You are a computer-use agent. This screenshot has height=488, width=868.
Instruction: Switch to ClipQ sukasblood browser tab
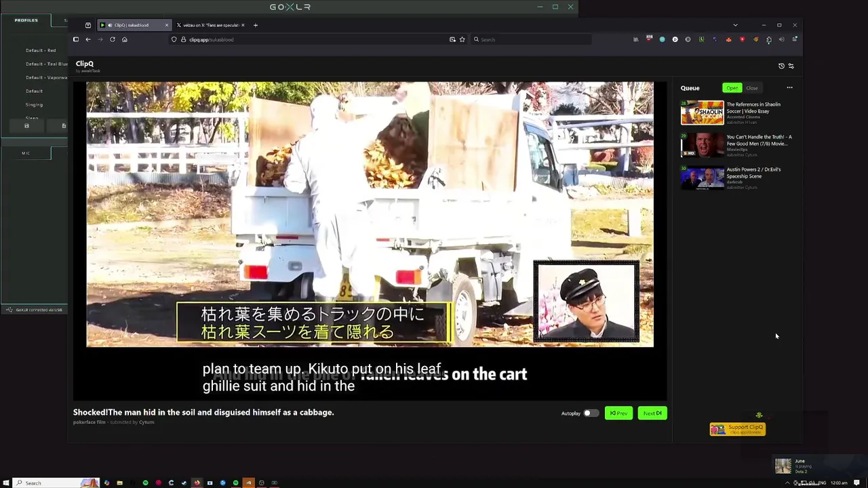(133, 25)
